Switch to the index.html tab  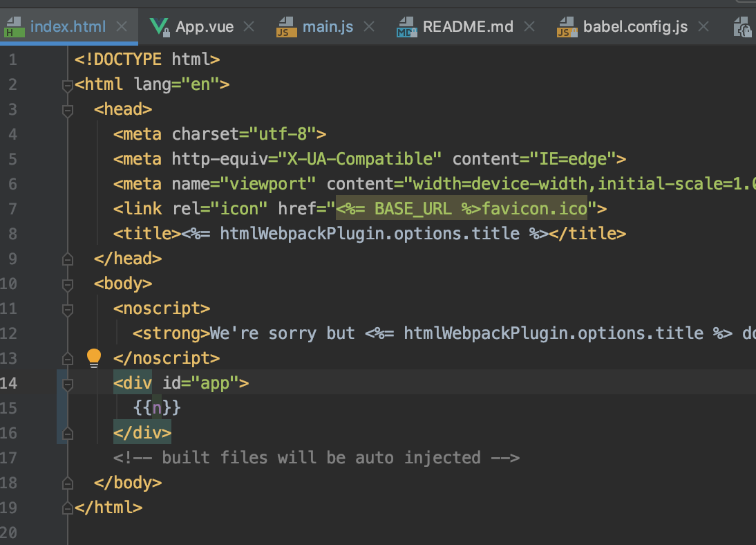[x=68, y=26]
